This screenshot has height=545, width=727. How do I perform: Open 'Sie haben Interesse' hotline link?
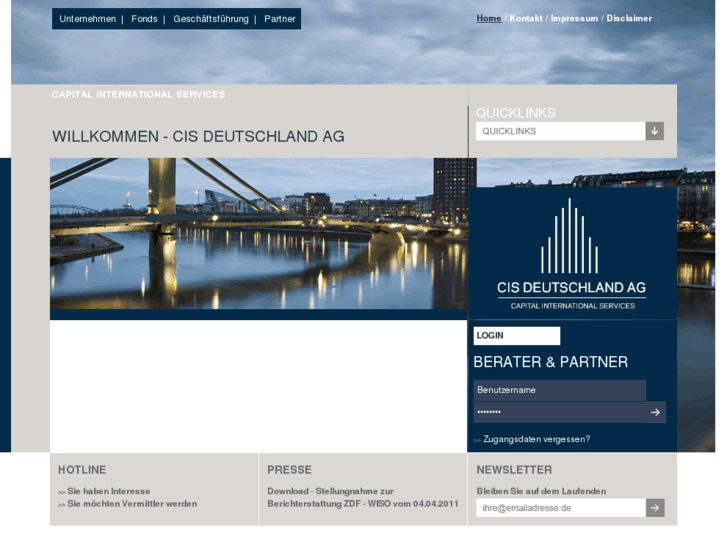[108, 491]
